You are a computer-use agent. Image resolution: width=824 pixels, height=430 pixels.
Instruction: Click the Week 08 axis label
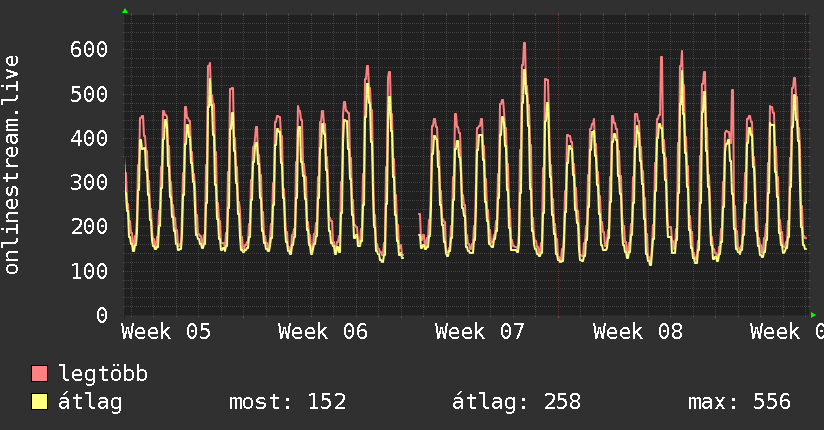point(637,332)
